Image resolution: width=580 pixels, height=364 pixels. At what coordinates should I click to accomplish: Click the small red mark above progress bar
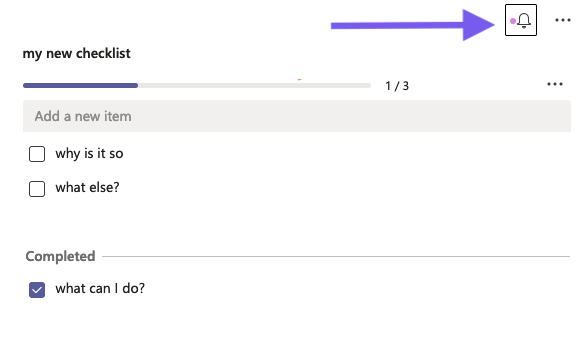click(x=299, y=79)
